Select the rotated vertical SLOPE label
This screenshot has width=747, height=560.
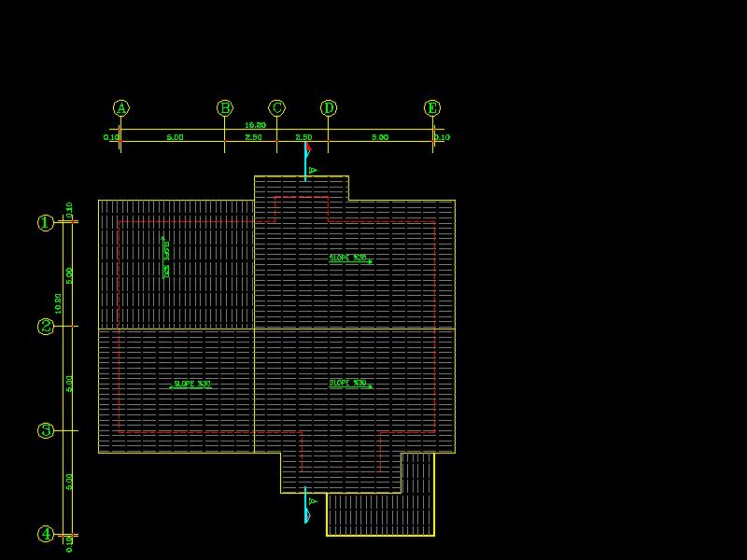click(166, 258)
